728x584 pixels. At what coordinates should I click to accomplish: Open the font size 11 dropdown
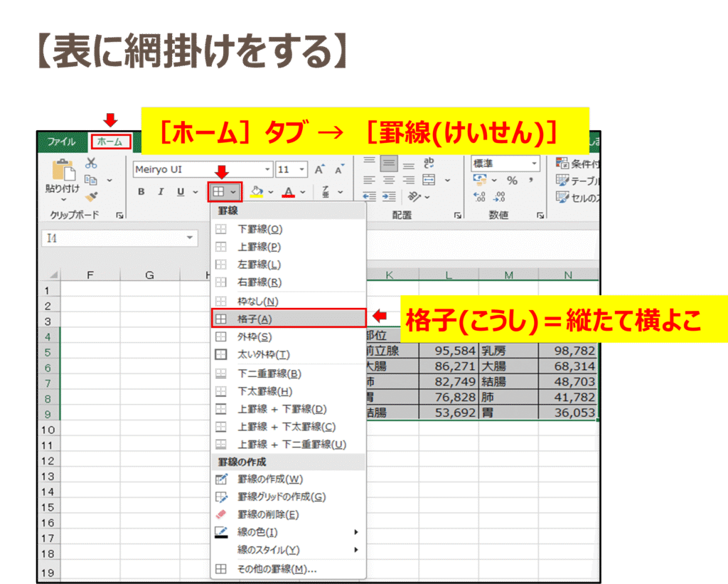pos(302,170)
